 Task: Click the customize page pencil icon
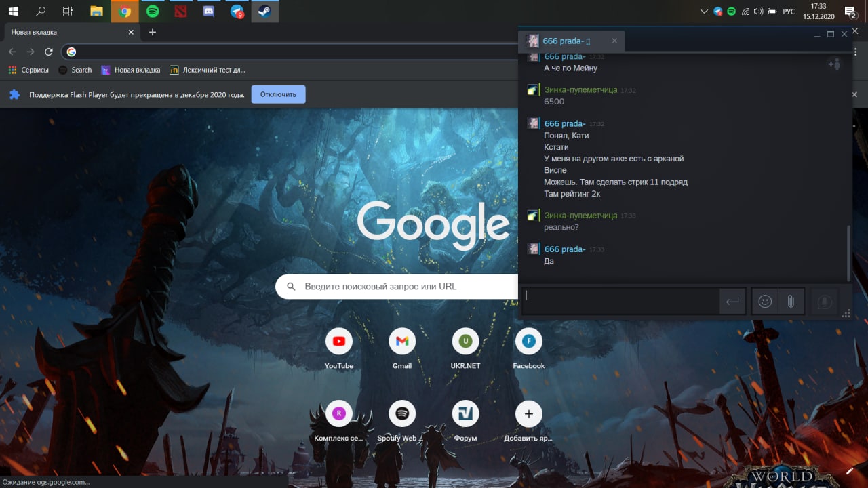(850, 470)
